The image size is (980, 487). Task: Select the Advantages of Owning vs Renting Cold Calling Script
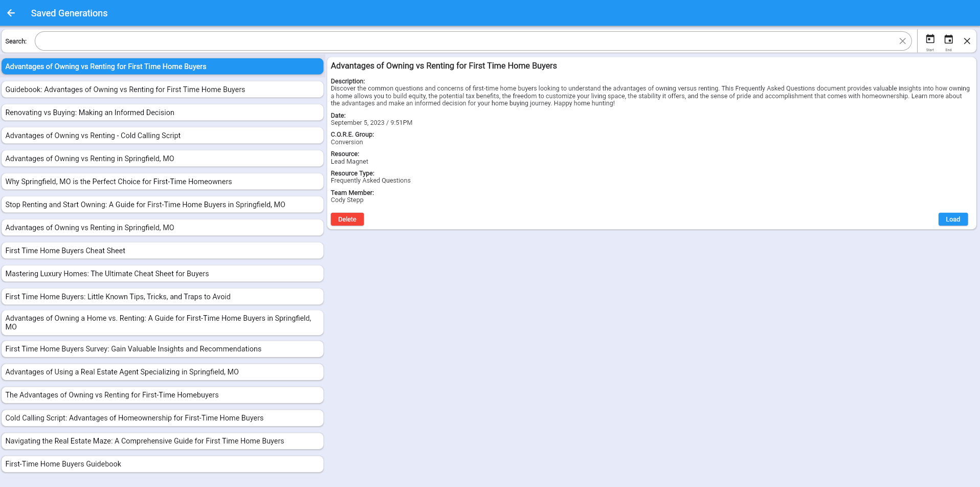tap(162, 136)
